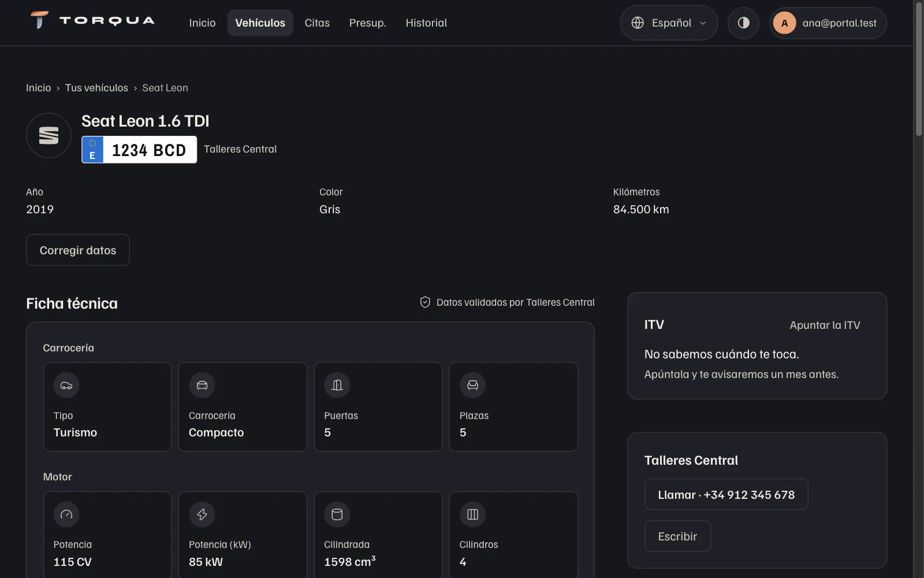Viewport: 924px width, 578px height.
Task: Click the car icon in the Tipo card
Action: 66,385
